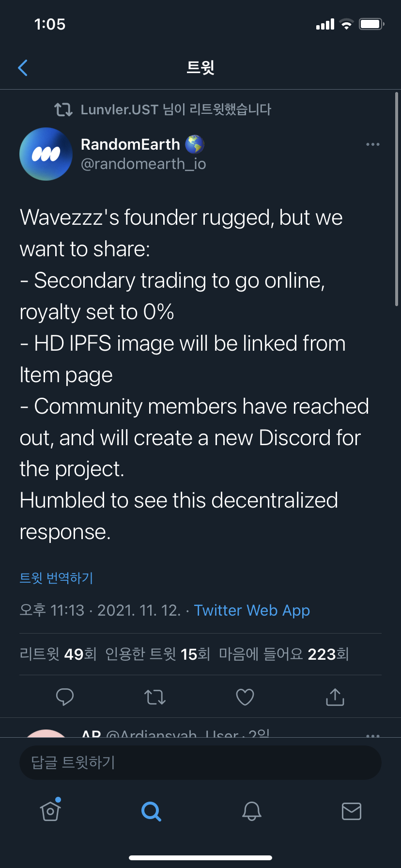The image size is (401, 868).
Task: Go to the Home tab icon
Action: [x=50, y=810]
